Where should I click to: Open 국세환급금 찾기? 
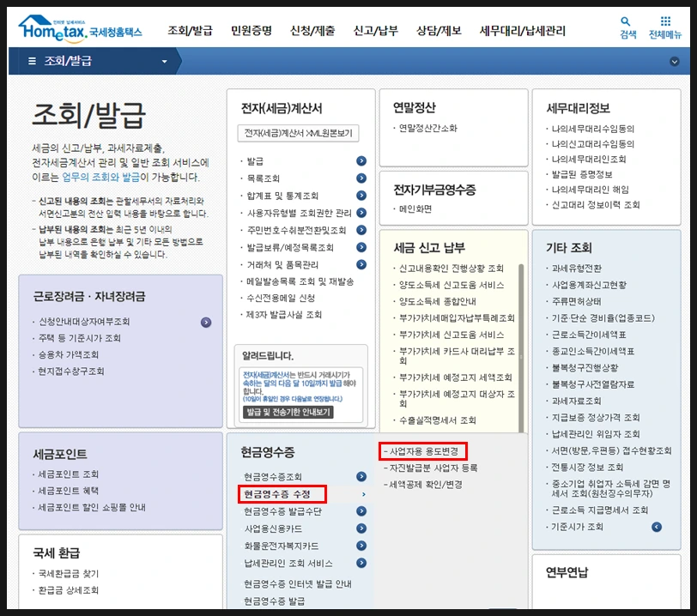coord(69,574)
